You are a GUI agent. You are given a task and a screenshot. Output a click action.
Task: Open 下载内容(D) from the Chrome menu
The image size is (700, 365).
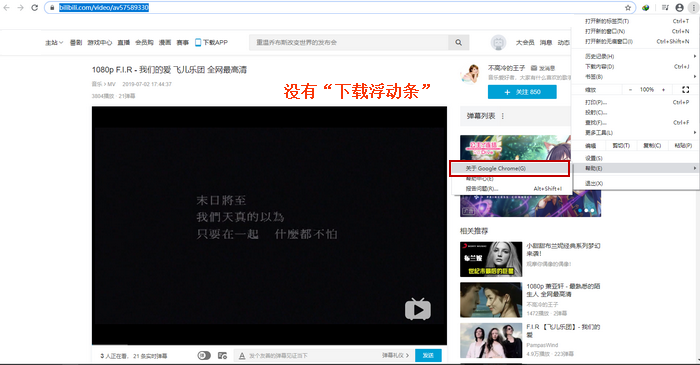pyautogui.click(x=635, y=66)
